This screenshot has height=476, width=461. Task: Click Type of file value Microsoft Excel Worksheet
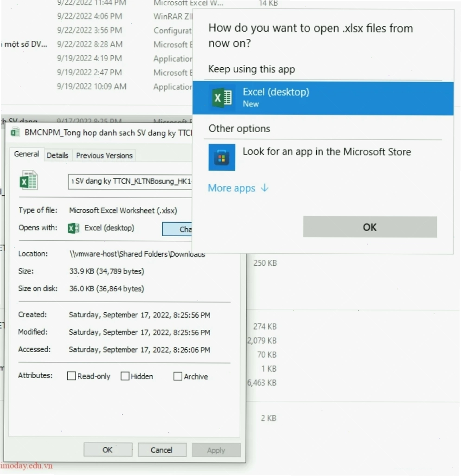click(123, 210)
